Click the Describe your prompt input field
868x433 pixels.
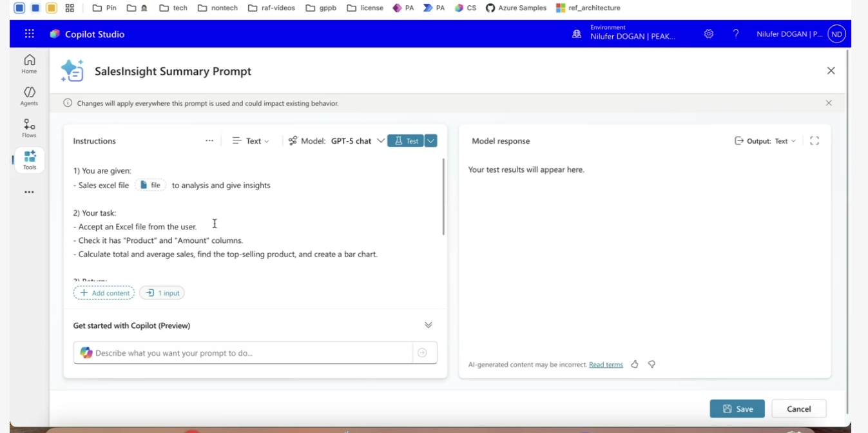click(x=251, y=353)
